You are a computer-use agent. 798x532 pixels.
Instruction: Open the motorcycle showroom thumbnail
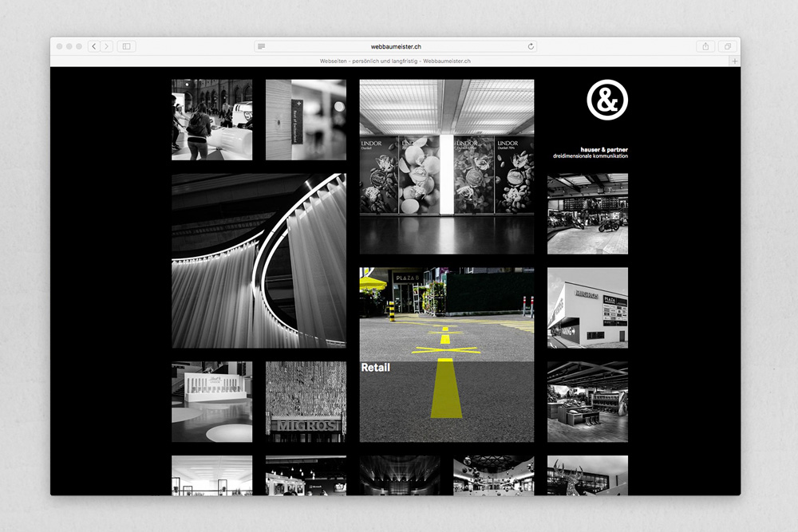pyautogui.click(x=587, y=214)
